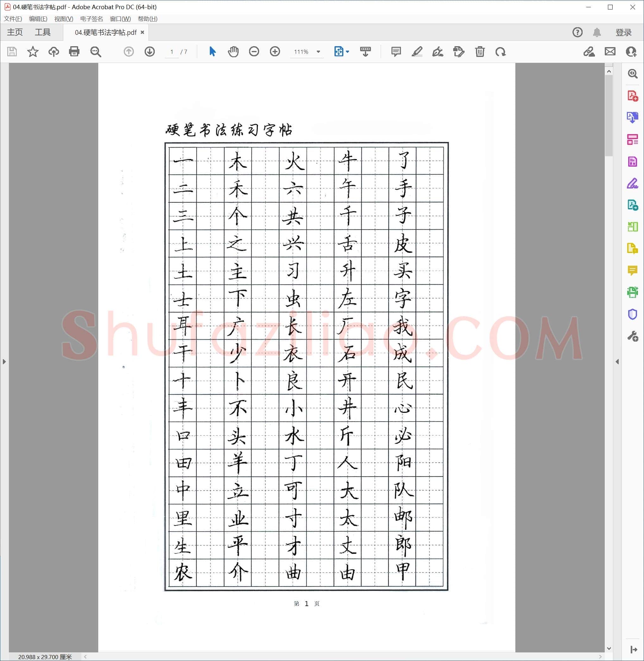644x661 pixels.
Task: Click horizontal scrollbar left arrow
Action: pos(85,657)
